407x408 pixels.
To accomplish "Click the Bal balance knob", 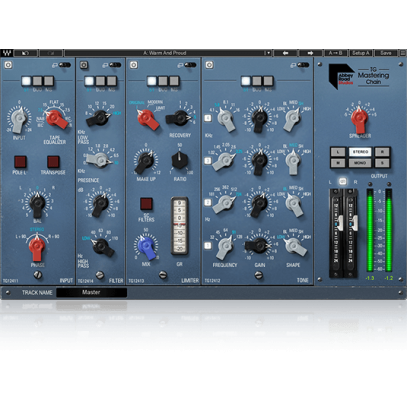I will coord(37,204).
